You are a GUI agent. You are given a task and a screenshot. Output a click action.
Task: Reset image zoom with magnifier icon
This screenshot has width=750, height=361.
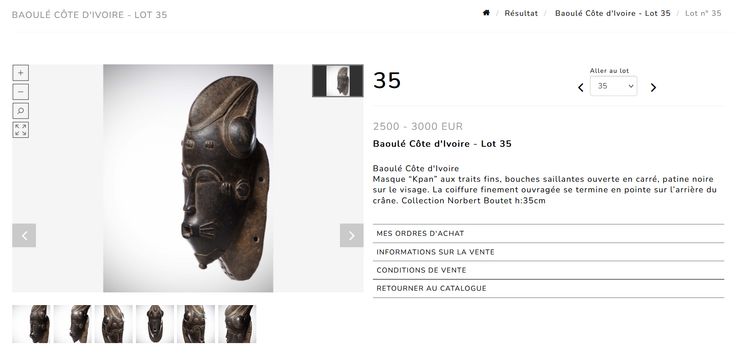point(21,111)
